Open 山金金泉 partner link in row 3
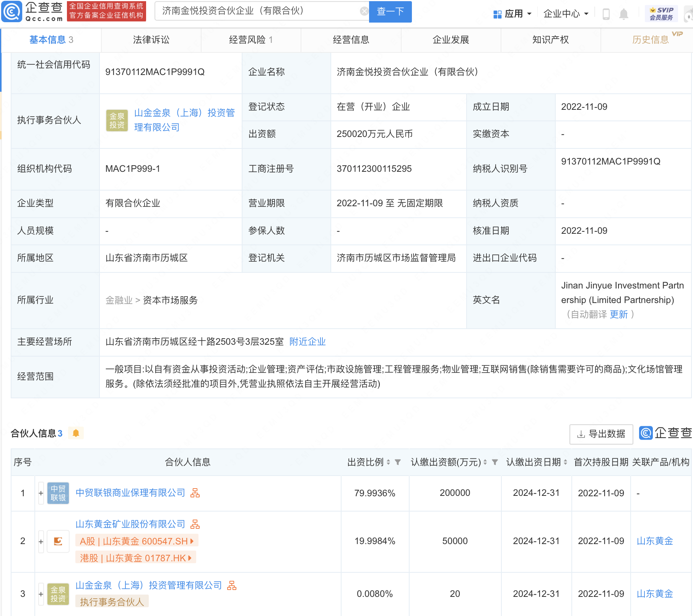The height and width of the screenshot is (616, 693). (x=148, y=585)
